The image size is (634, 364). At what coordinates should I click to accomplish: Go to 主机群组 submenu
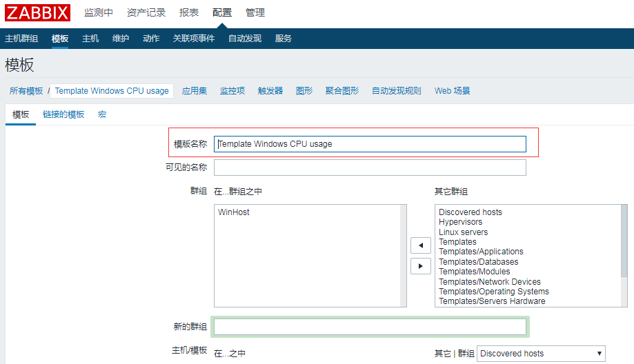21,39
